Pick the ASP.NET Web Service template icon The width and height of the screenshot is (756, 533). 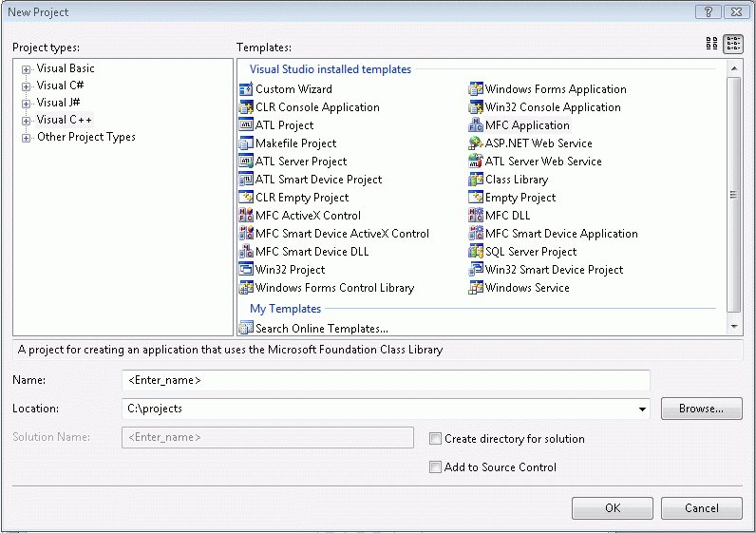coord(477,143)
